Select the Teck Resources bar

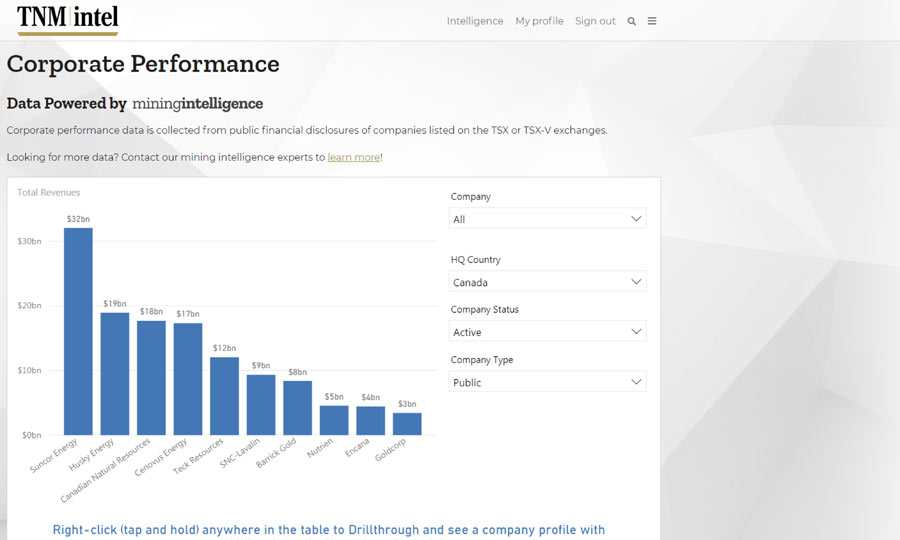click(x=225, y=396)
